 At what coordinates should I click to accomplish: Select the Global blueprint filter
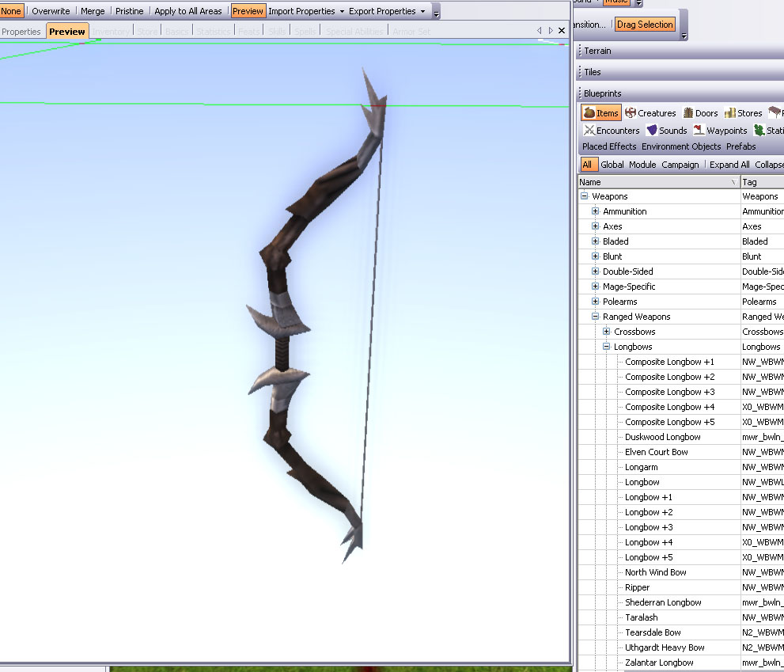click(612, 165)
